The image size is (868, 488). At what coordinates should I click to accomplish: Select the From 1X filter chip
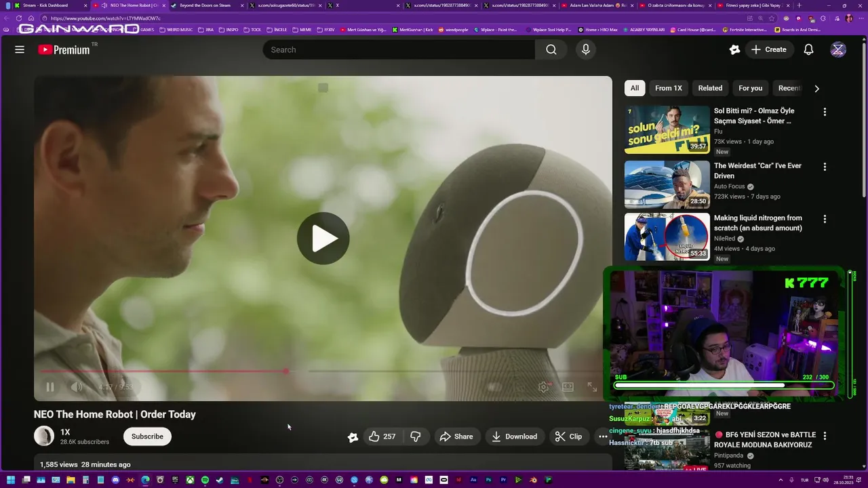(669, 88)
